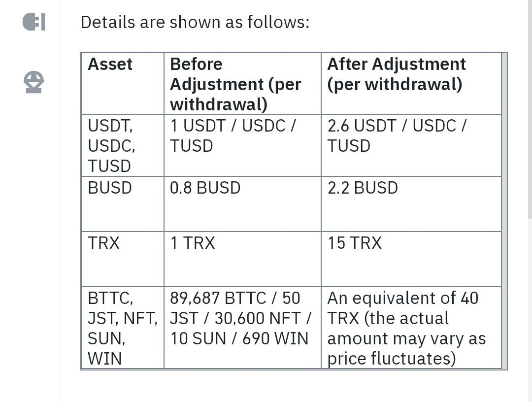
Task: Click the 'An equivalent of 40 TRX' cell
Action: (411, 328)
